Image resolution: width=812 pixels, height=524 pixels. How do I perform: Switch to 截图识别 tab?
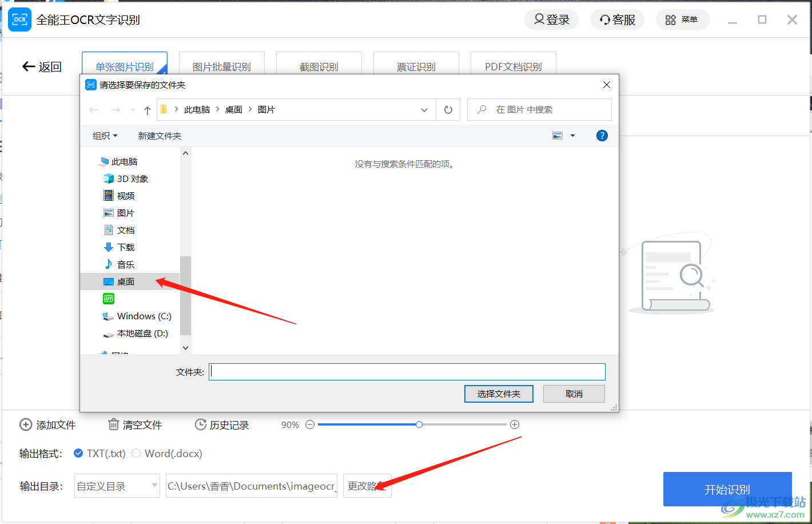pos(319,67)
